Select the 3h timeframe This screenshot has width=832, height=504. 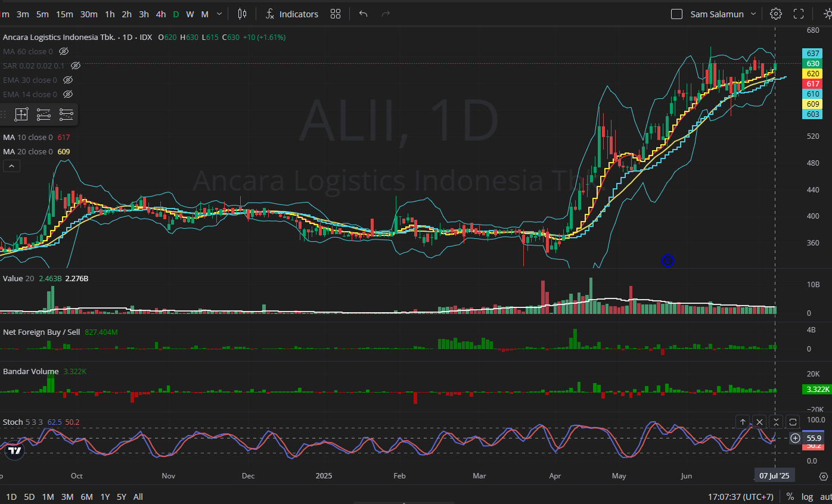tap(144, 14)
